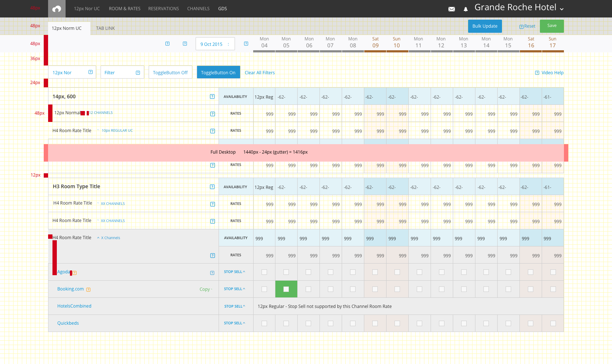Collapse Agoda STOP SELL section
Screen dimensions: 612x364
pos(235,272)
